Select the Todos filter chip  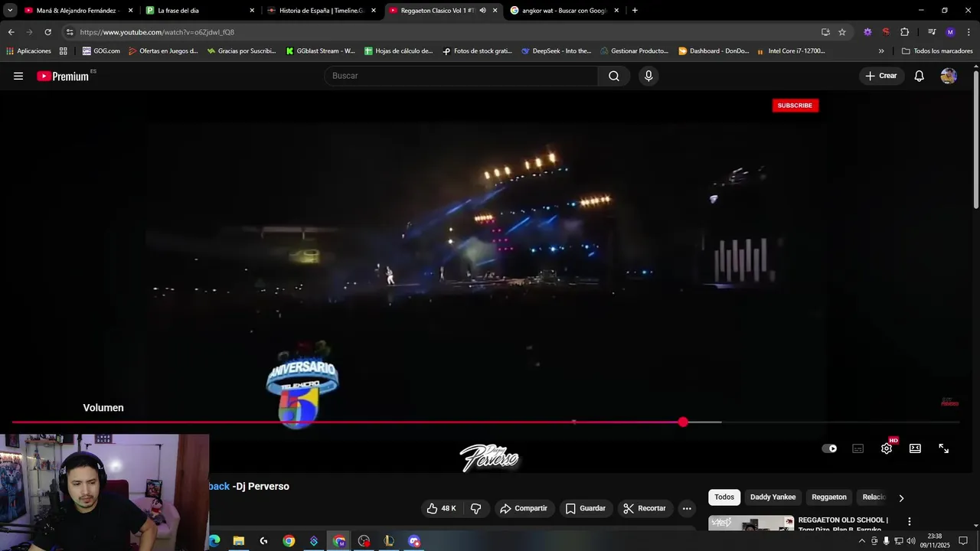click(x=724, y=497)
